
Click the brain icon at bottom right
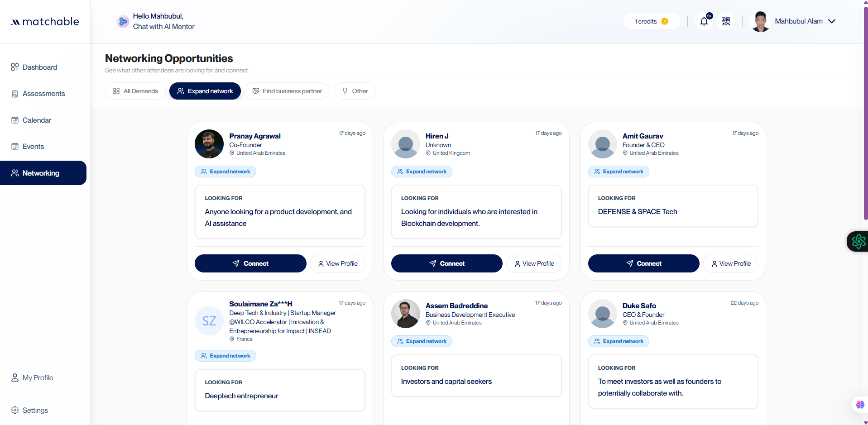(860, 404)
